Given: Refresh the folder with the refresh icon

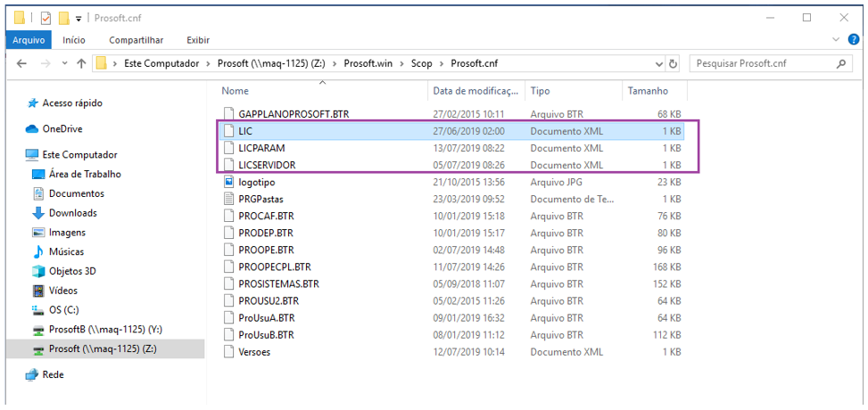Looking at the screenshot, I should (x=673, y=63).
